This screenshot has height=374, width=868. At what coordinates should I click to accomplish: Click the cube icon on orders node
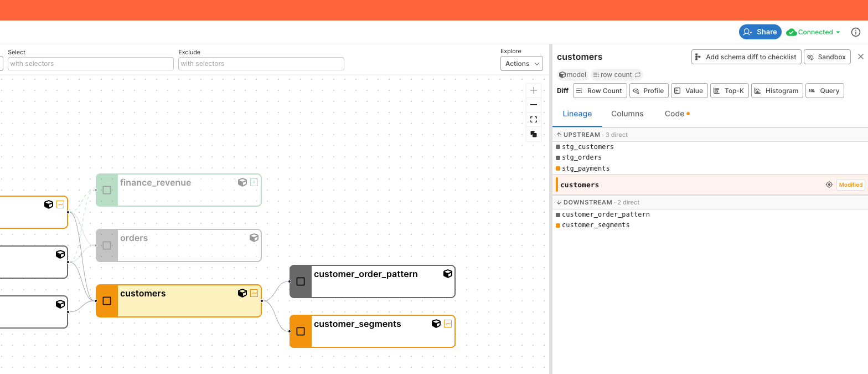click(x=254, y=238)
